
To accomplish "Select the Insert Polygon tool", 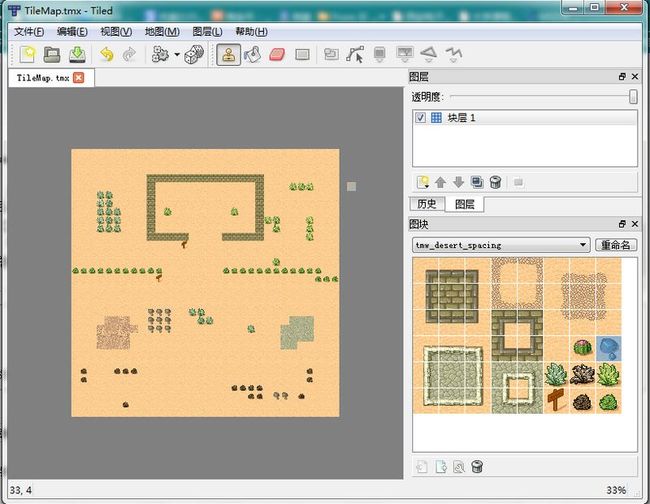I will point(429,54).
